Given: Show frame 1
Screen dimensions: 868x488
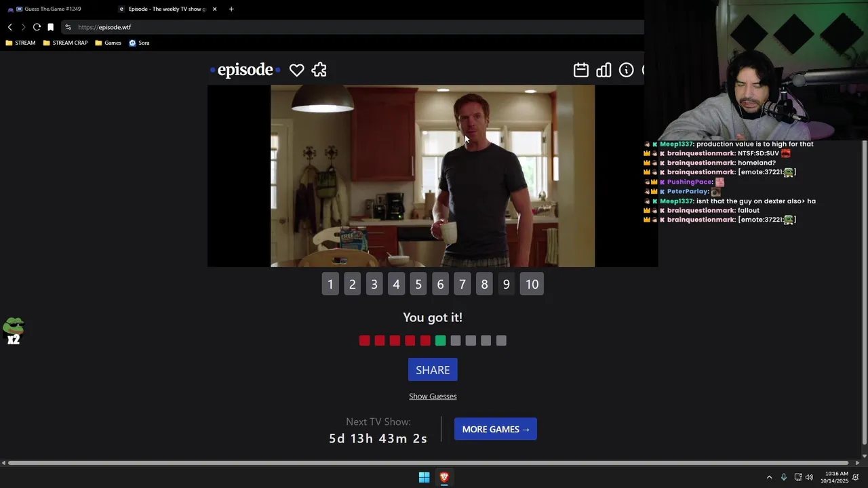Looking at the screenshot, I should (x=330, y=285).
